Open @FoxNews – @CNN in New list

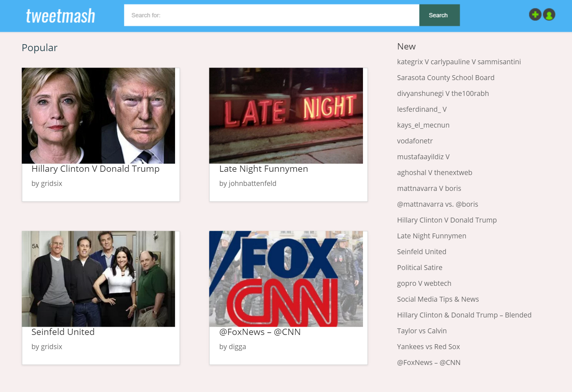[429, 363]
